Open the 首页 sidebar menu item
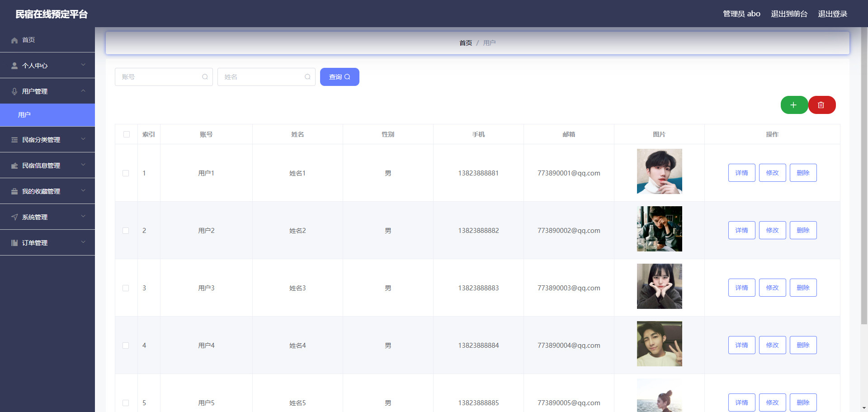The width and height of the screenshot is (868, 412). (47, 40)
